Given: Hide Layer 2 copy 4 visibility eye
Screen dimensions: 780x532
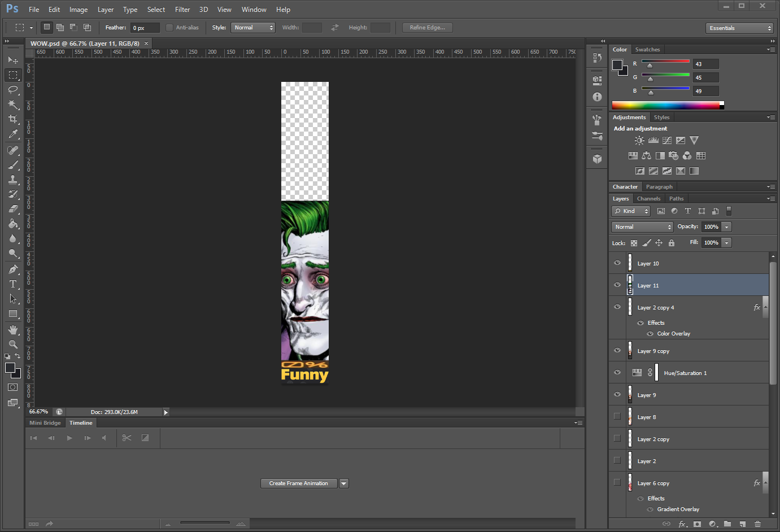Looking at the screenshot, I should click(617, 307).
